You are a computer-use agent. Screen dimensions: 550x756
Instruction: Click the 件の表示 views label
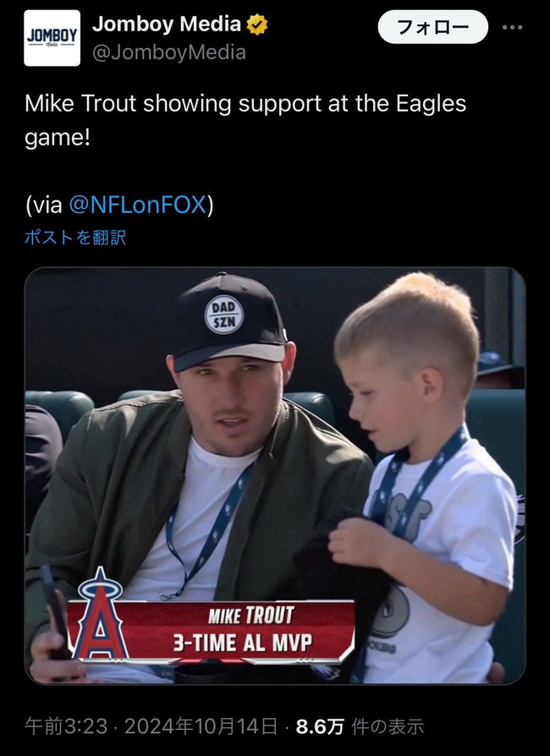388,726
